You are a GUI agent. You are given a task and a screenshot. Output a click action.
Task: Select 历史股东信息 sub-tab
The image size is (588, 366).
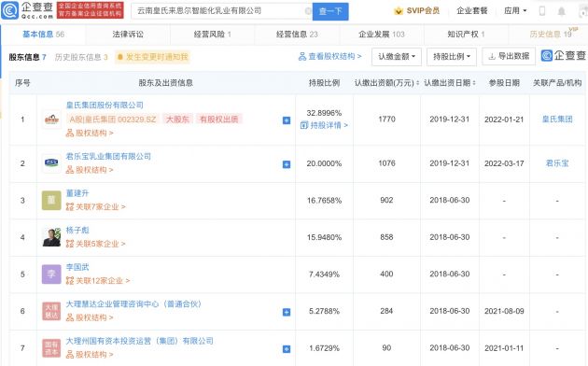[x=81, y=57]
